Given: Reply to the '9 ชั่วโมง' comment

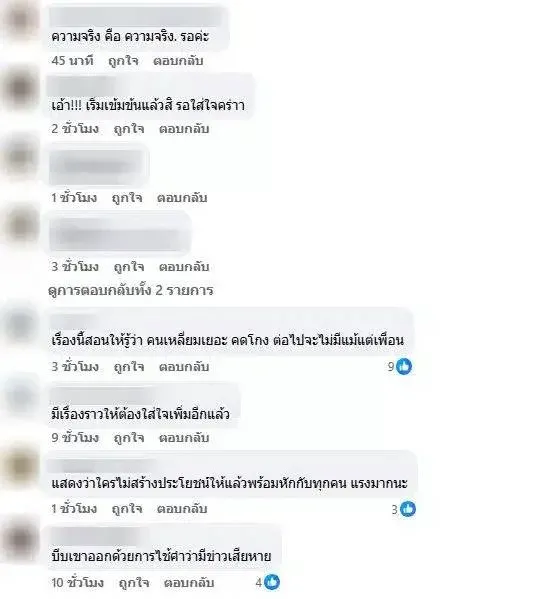Looking at the screenshot, I should [184, 437].
